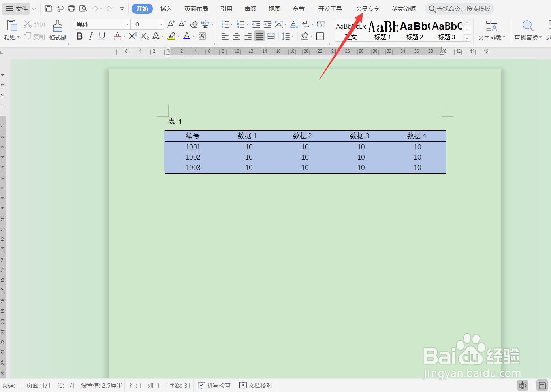Click the eye-protection mode icon in the status bar
This screenshot has height=392, width=551.
(523, 385)
